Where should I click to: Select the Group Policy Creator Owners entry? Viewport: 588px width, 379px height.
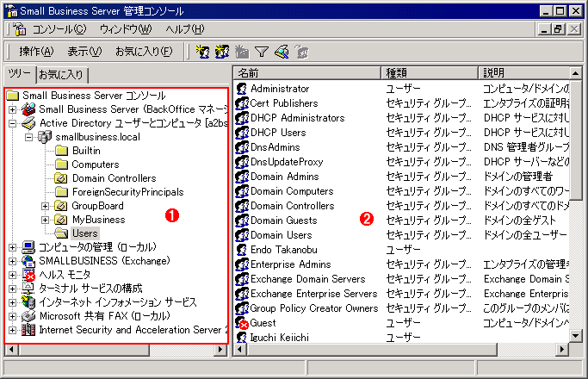[314, 308]
